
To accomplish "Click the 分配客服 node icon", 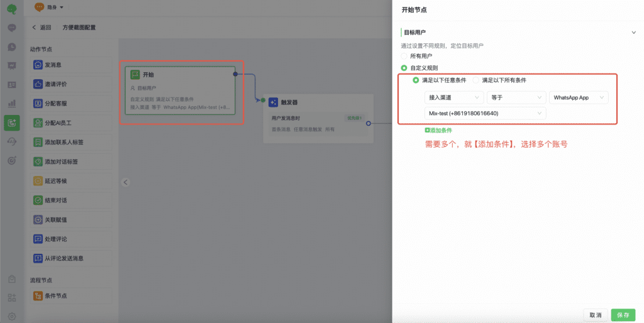I will (x=38, y=104).
